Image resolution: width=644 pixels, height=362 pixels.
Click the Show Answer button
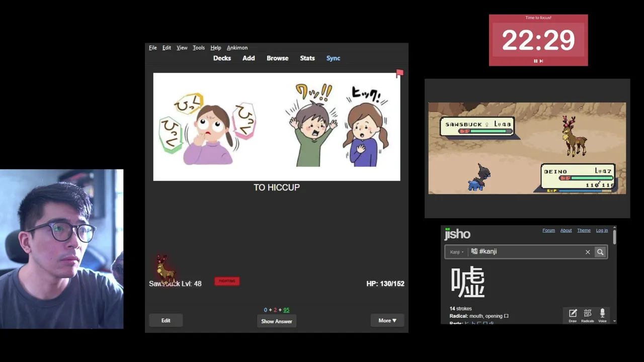coord(276,321)
